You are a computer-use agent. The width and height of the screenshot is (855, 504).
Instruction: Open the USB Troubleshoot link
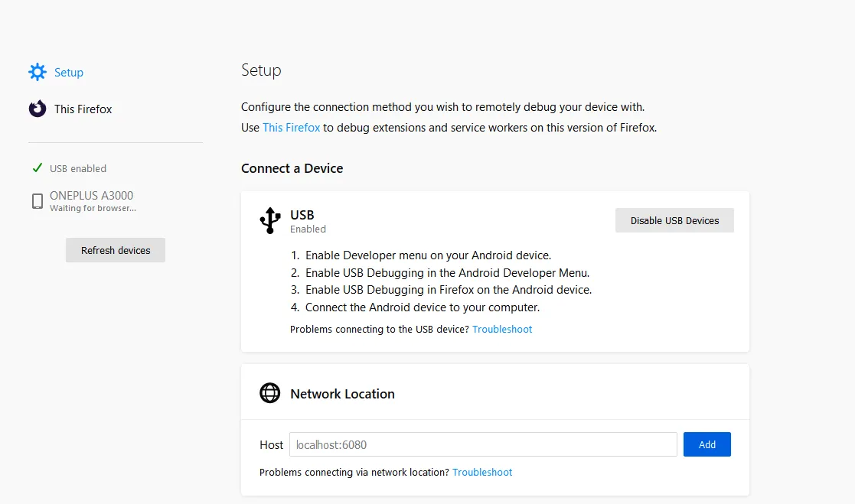coord(502,329)
